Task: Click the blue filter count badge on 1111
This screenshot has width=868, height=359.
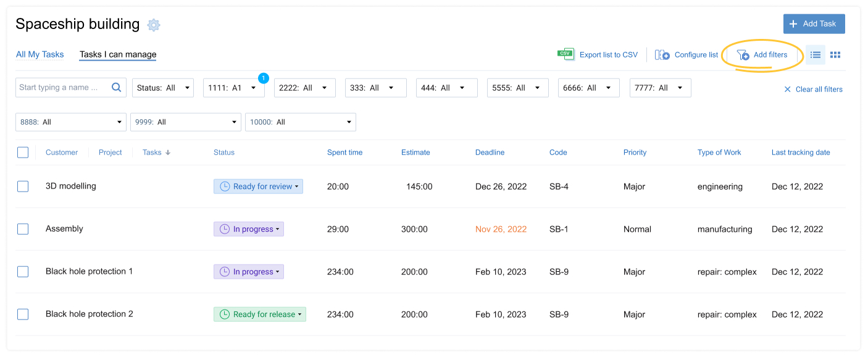Action: pyautogui.click(x=264, y=78)
